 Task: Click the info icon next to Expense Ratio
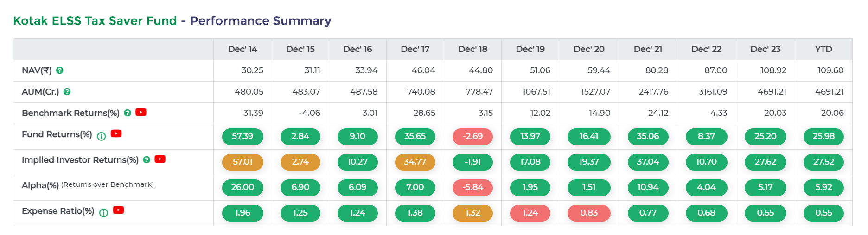pyautogui.click(x=104, y=213)
